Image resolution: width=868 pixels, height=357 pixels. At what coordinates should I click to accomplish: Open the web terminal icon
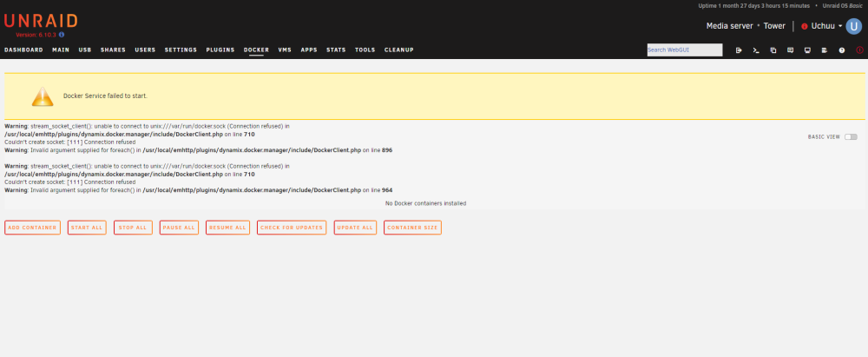[756, 50]
